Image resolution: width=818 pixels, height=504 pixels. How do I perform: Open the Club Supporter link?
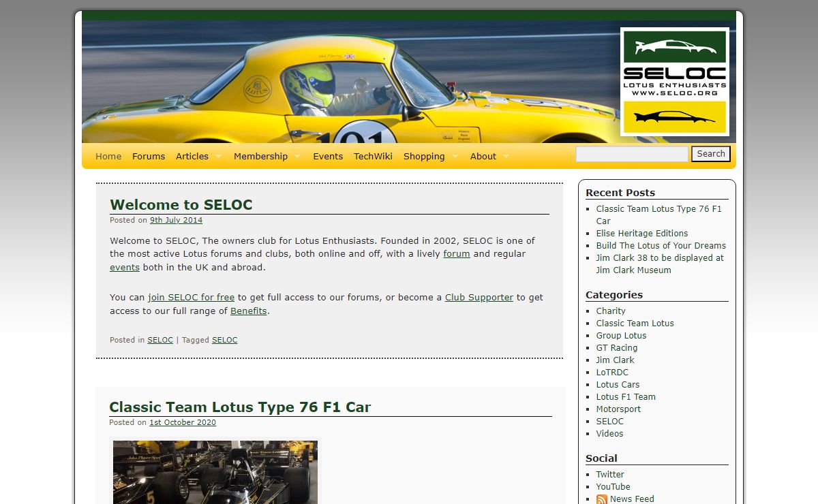[479, 297]
